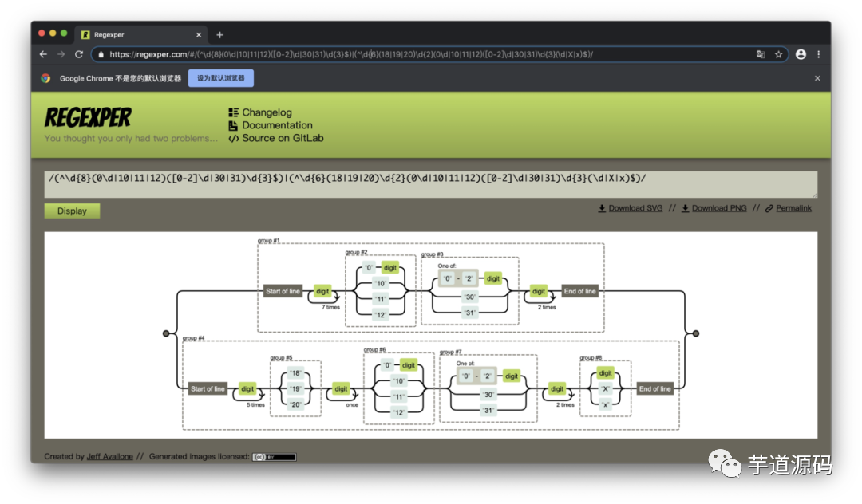Click the Creative Commons license badge
Viewport: 862px width, 504px height.
click(x=275, y=457)
